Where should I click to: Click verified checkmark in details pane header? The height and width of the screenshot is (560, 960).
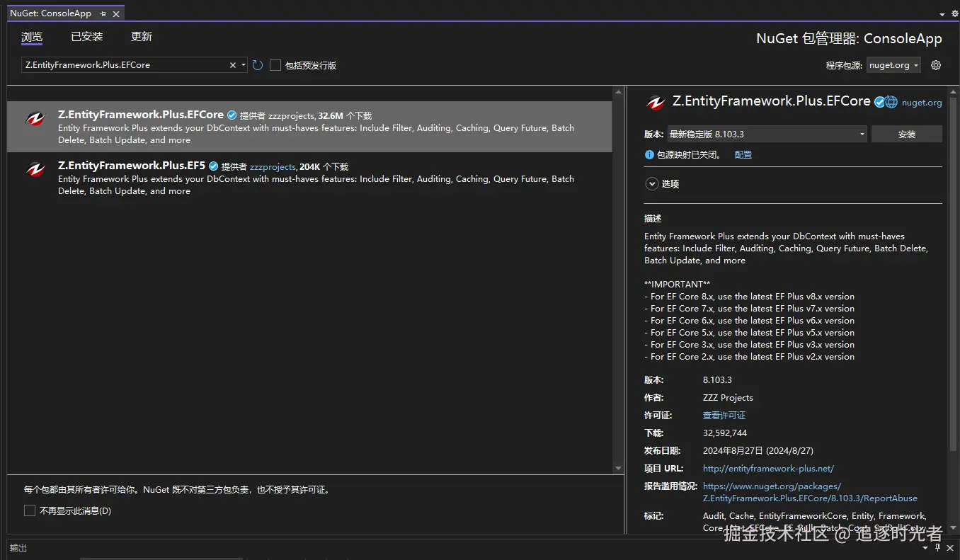pos(879,102)
